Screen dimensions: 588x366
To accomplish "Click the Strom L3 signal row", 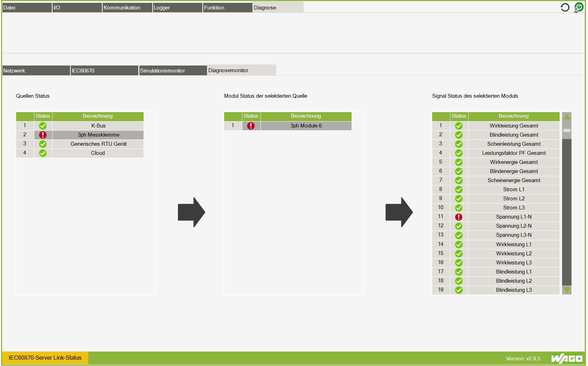I will (x=496, y=208).
